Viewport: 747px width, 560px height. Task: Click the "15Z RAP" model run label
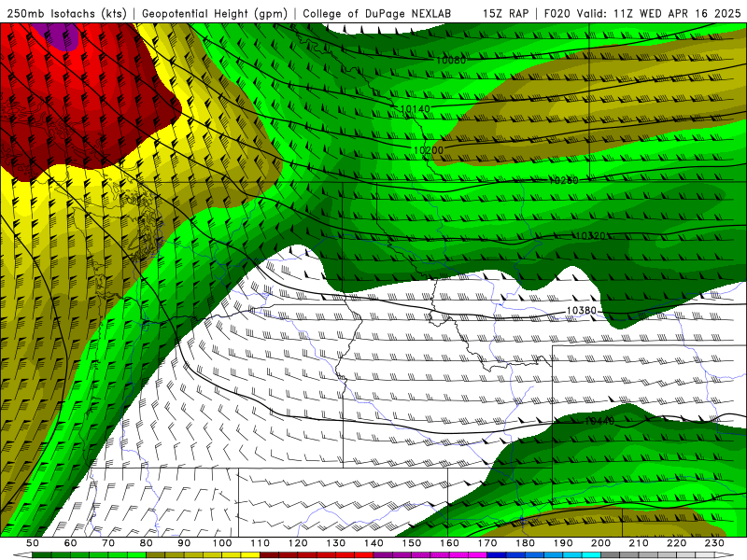[x=505, y=14]
